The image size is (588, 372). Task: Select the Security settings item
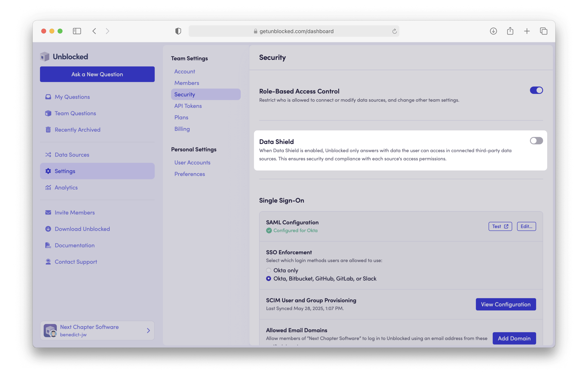click(206, 94)
